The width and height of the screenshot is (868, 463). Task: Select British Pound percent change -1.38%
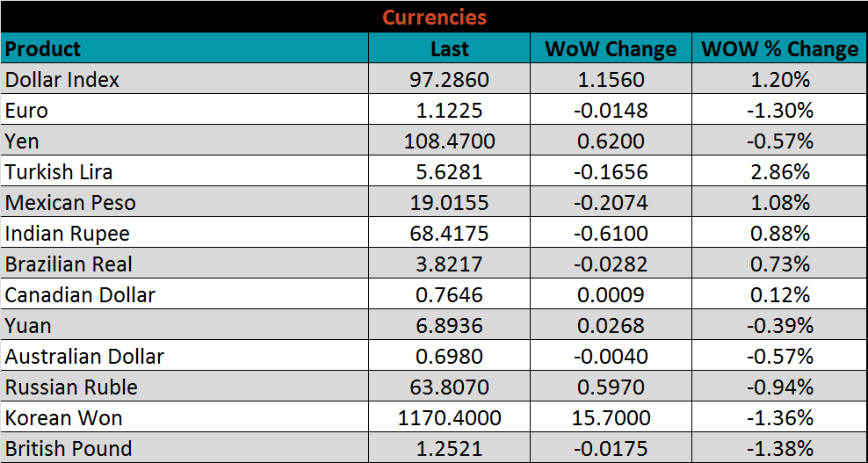[779, 448]
